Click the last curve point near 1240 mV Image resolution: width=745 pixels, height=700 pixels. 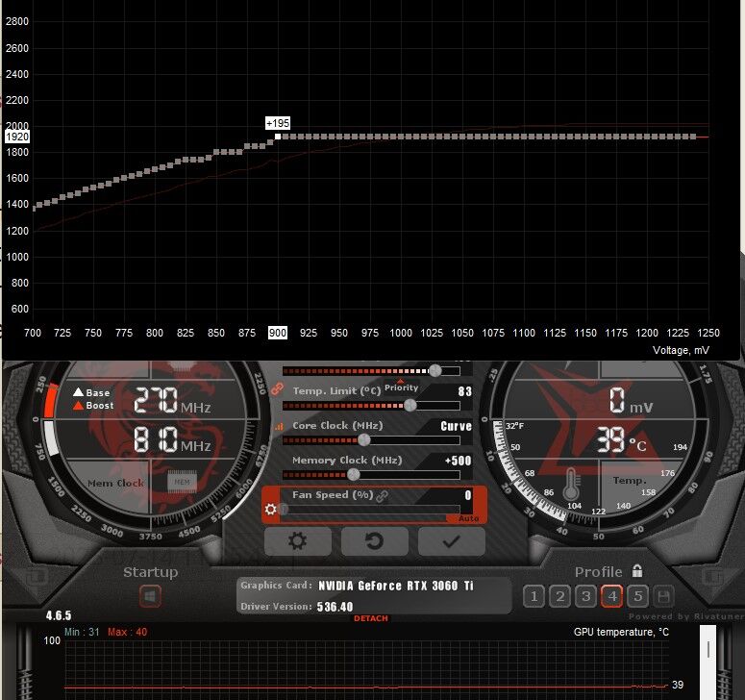click(x=693, y=137)
